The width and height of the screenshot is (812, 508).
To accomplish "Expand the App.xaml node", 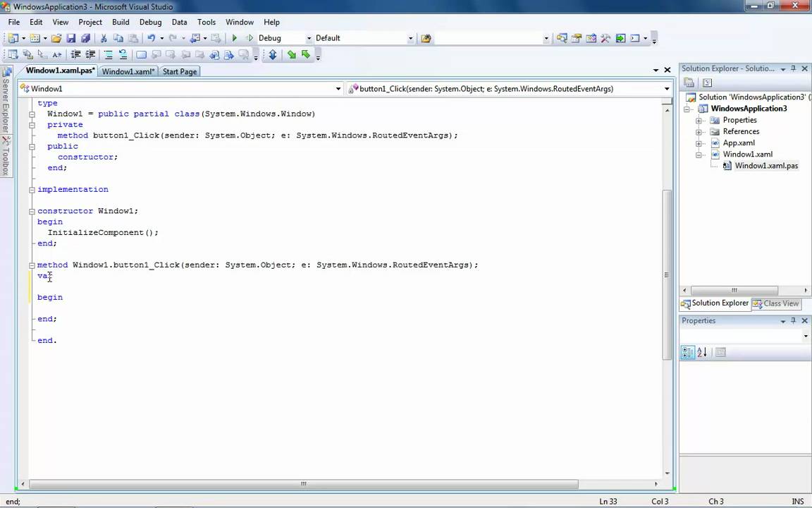I will pyautogui.click(x=699, y=143).
